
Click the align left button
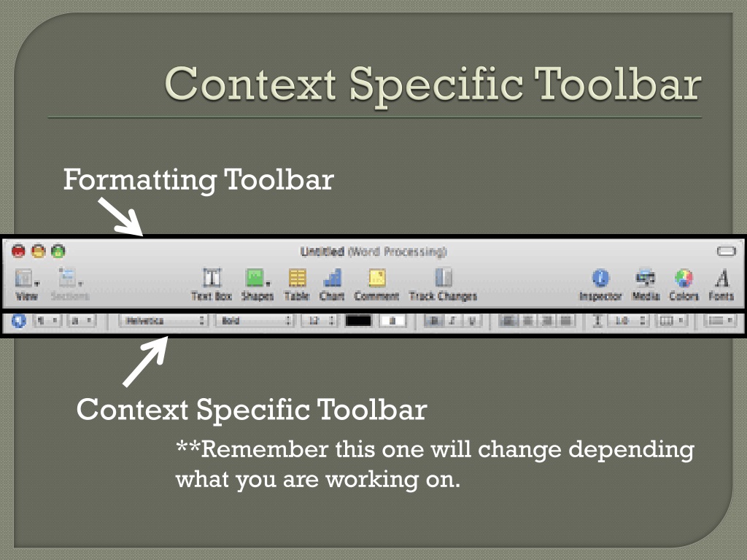(x=508, y=321)
